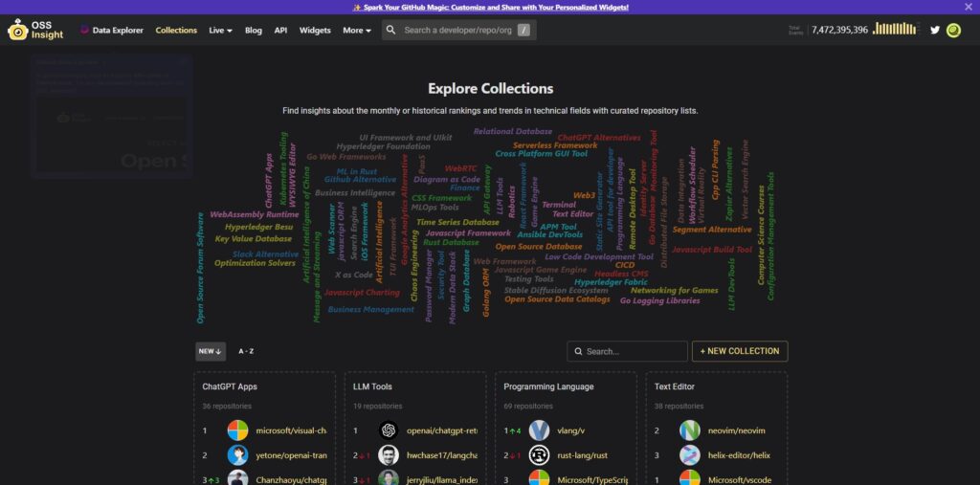Close the top announcement banner
Screen dimensions: 980x485
(x=969, y=7)
